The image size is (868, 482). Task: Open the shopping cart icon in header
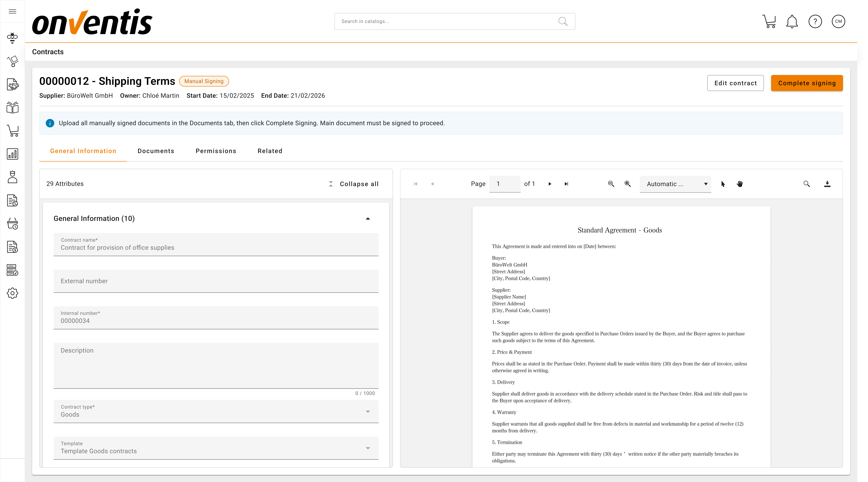click(769, 21)
